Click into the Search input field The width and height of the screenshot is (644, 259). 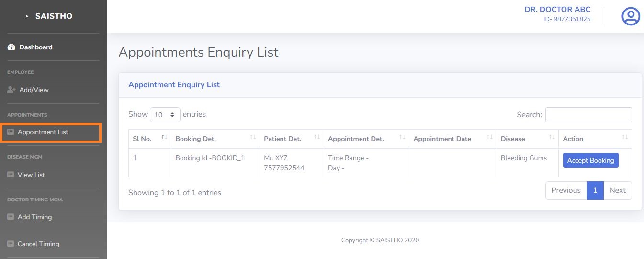(588, 115)
